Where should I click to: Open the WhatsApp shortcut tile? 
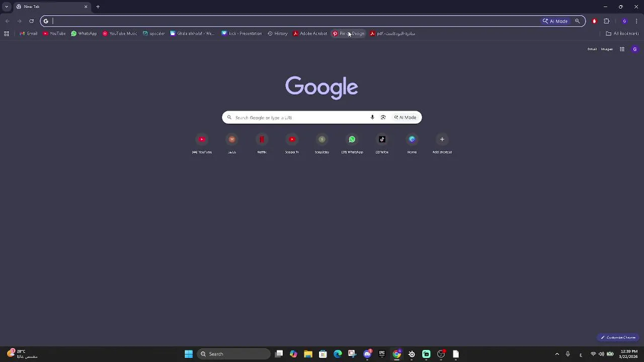(352, 143)
